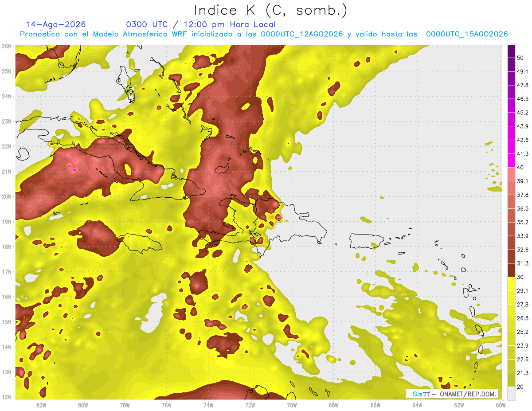Click the color bar label "37.8"
The image size is (532, 411).
coord(522,195)
